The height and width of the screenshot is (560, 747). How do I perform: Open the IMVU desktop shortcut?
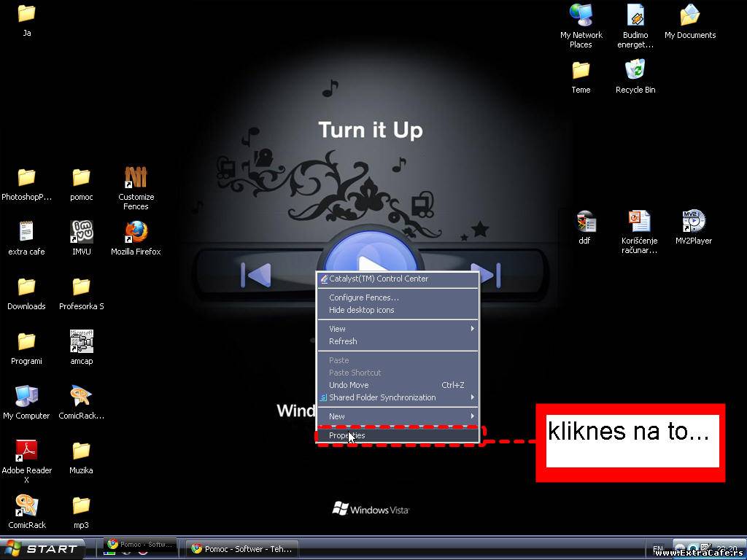(81, 232)
